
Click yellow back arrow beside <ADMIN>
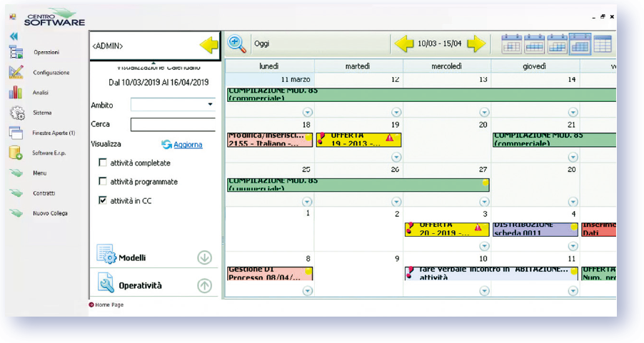[x=209, y=46]
